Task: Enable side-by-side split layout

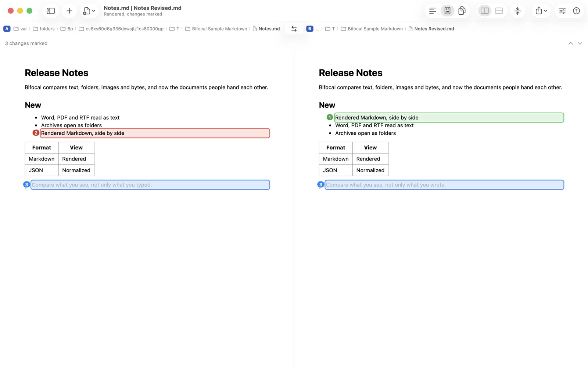Action: click(x=485, y=11)
